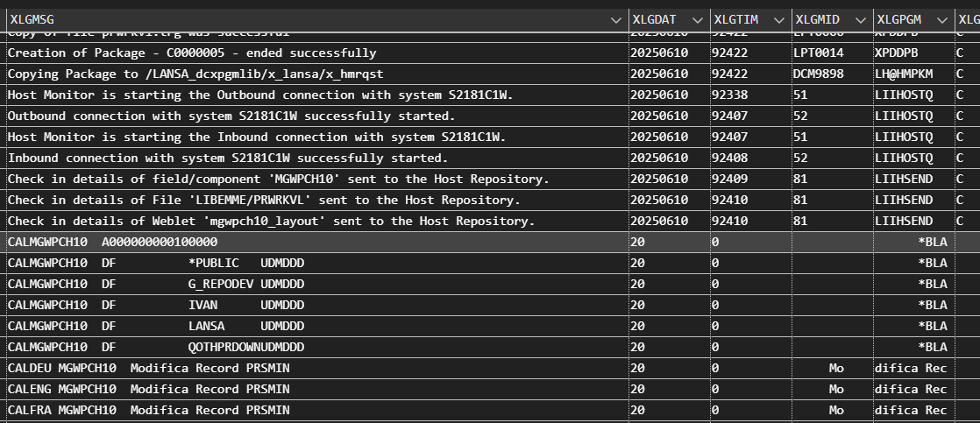The width and height of the screenshot is (980, 423).
Task: Select the 'Check in details of Weblet' row
Action: tap(271, 221)
